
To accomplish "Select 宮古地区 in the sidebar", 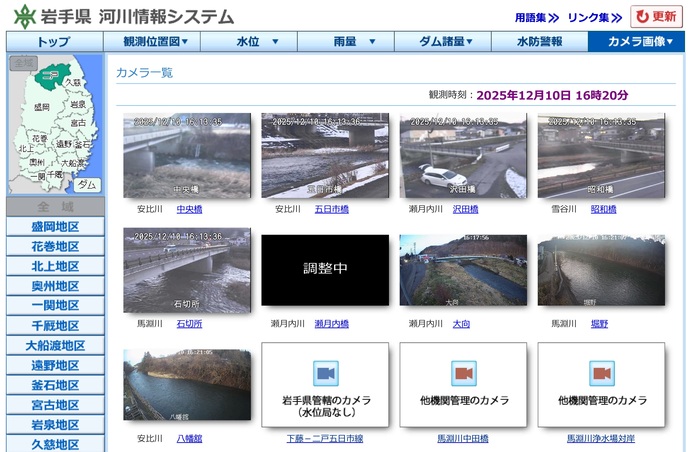I will point(55,405).
